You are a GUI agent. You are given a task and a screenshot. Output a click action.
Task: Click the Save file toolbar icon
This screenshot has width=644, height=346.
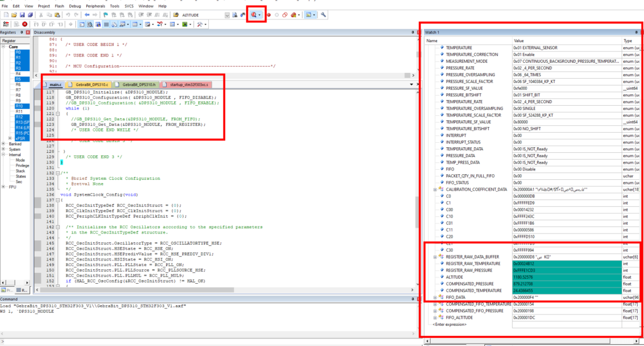tap(22, 15)
